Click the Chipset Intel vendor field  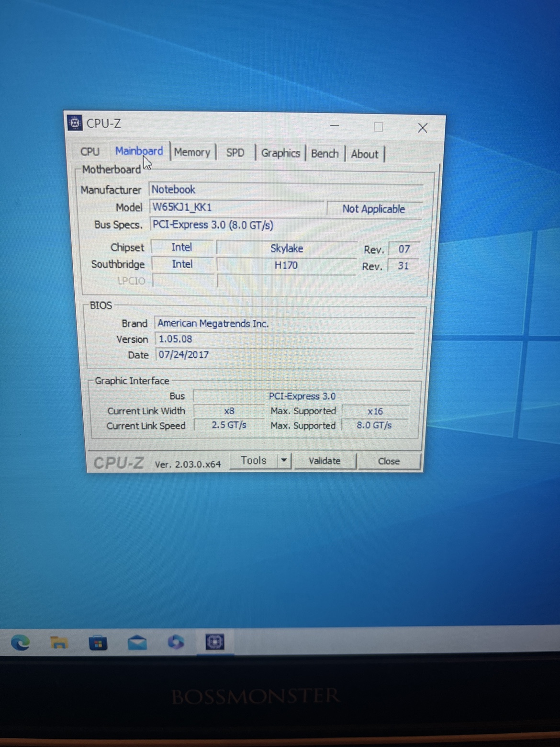[x=182, y=247]
